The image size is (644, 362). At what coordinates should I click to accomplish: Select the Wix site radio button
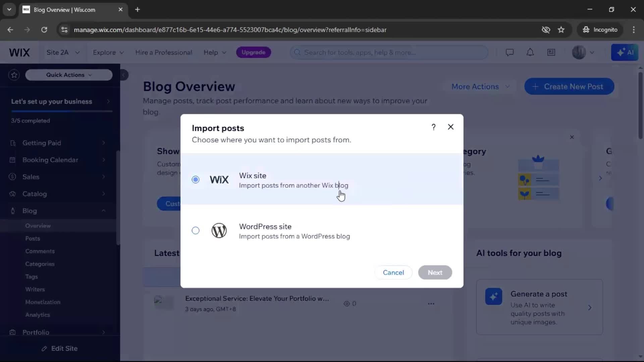(196, 180)
